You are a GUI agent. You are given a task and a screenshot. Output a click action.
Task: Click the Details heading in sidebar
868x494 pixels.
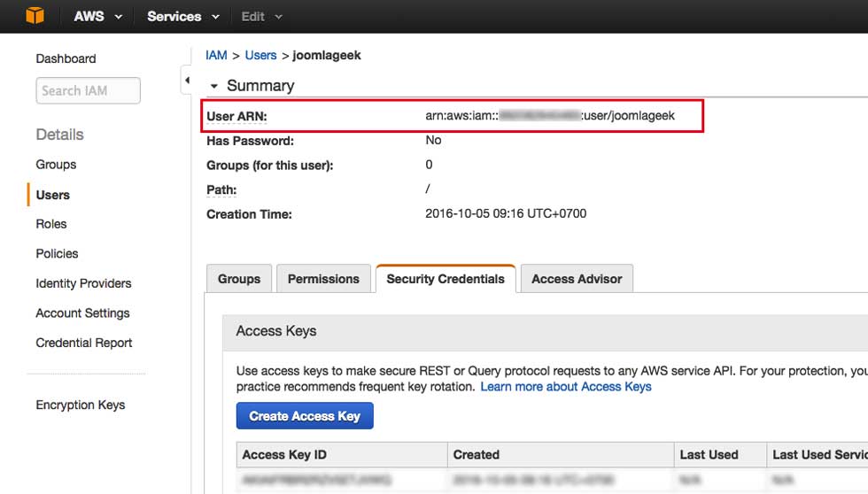point(60,135)
